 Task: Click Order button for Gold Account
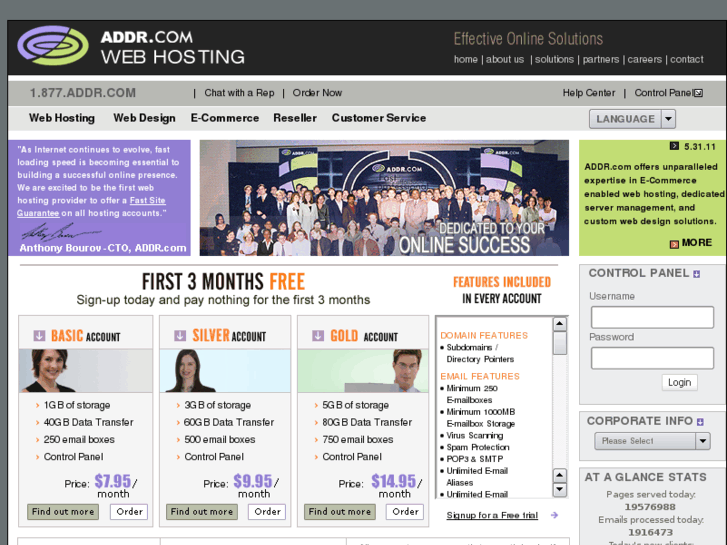click(x=405, y=512)
